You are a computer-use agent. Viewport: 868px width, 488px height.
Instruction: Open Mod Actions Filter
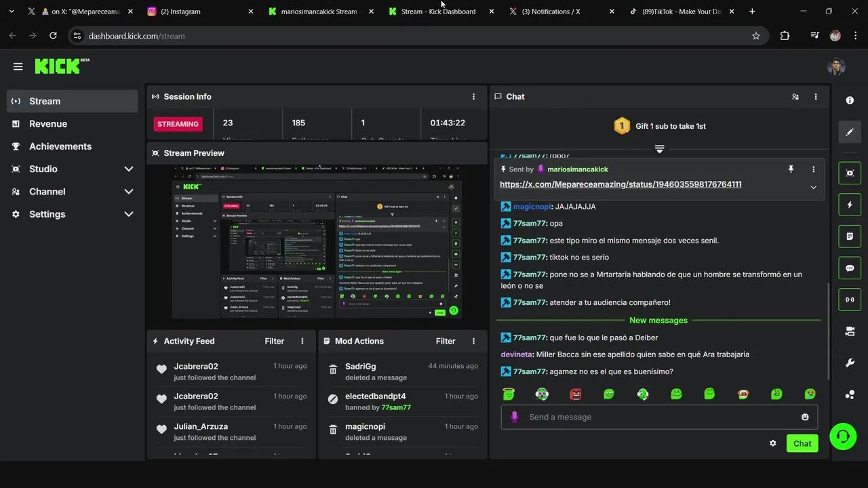coord(446,341)
